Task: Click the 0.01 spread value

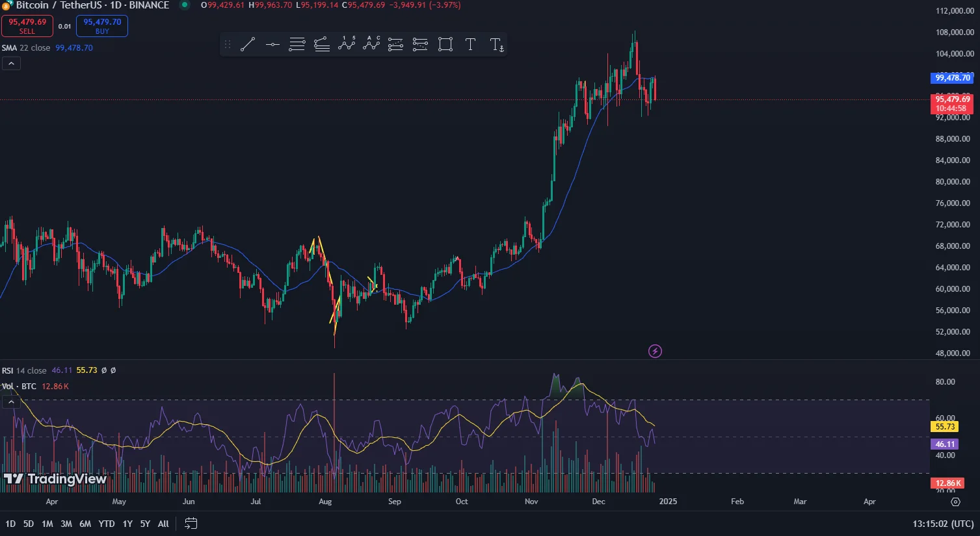Action: [x=64, y=27]
